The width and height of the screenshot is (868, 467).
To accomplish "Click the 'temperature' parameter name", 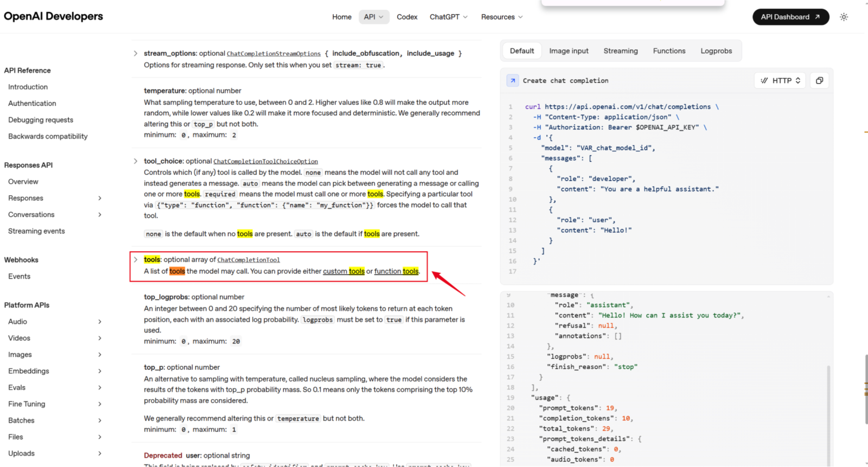I will click(164, 91).
